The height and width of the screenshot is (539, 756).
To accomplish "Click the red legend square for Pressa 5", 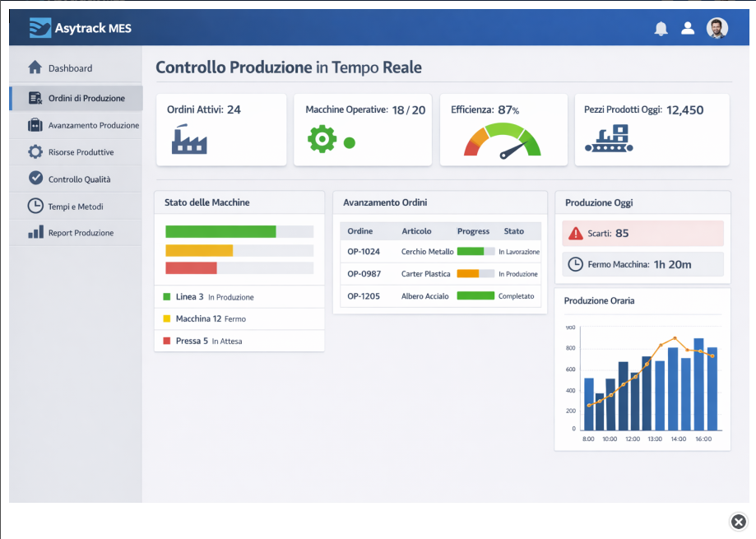I will (x=167, y=341).
